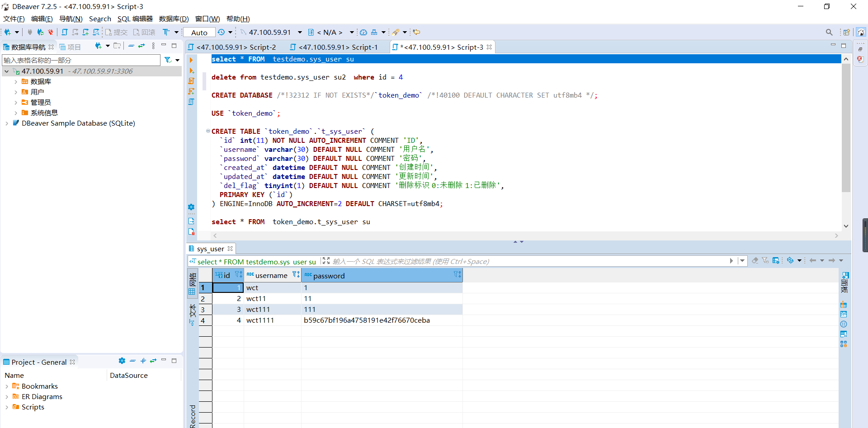The image size is (868, 428).
Task: Open the N/A active schema dropdown
Action: [x=351, y=32]
